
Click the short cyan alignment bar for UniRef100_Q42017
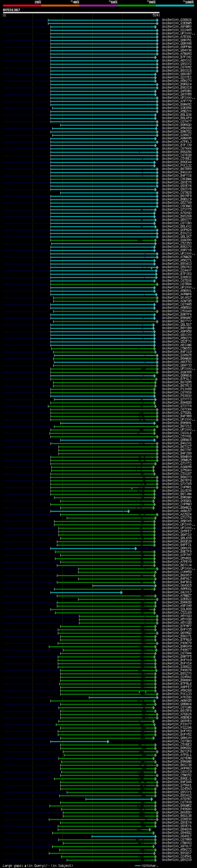click(86, 592)
